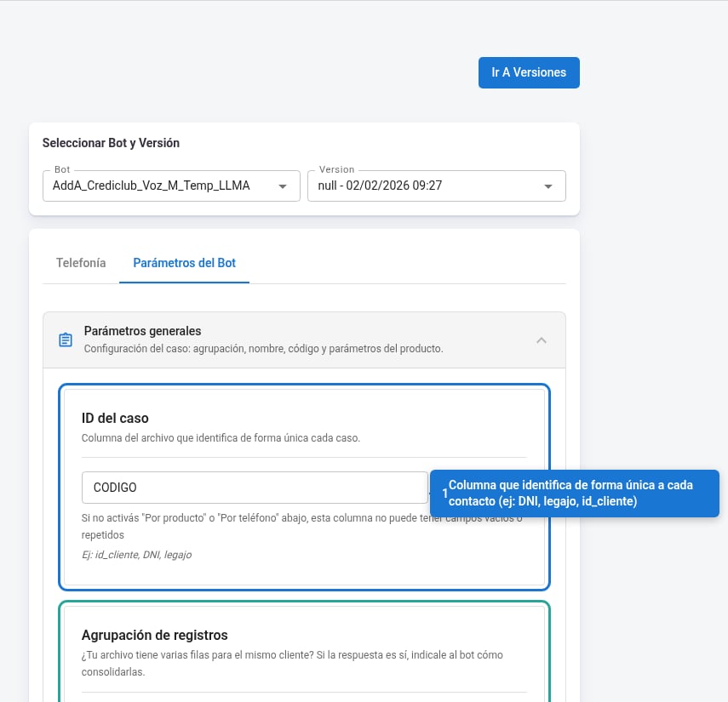Click the Agrupación de registros heading
Viewport: 728px width, 702px height.
(x=155, y=635)
